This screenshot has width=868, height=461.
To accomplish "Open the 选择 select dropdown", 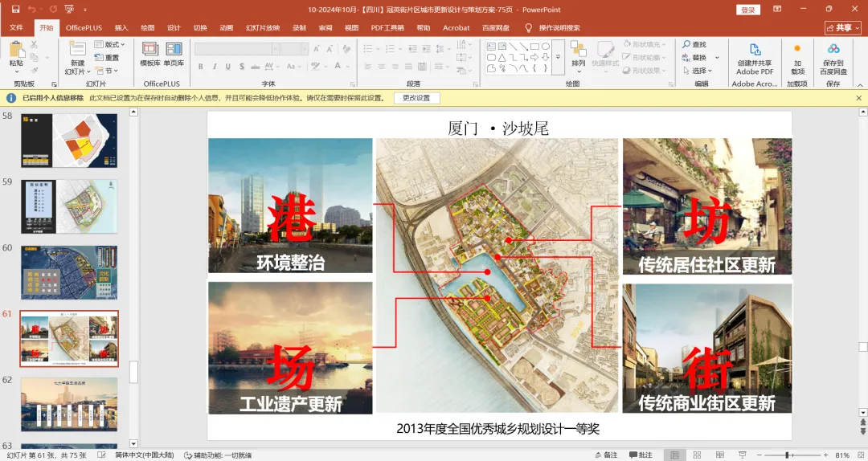I will (698, 71).
